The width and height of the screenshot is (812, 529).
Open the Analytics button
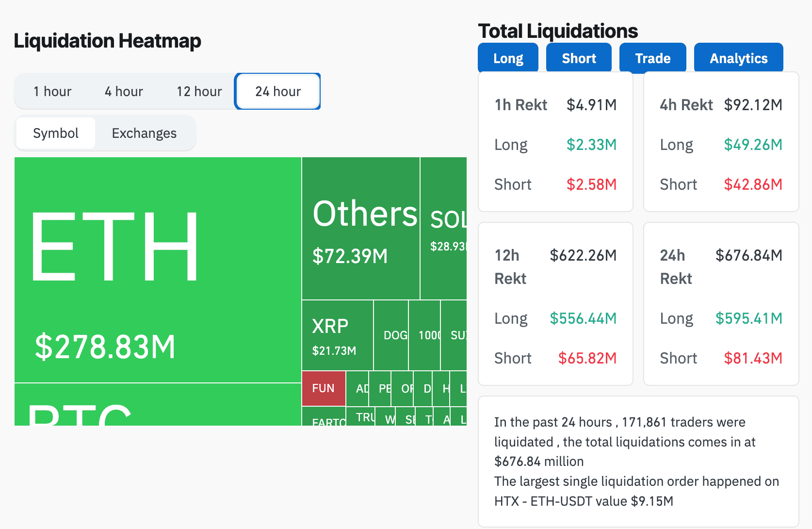738,58
